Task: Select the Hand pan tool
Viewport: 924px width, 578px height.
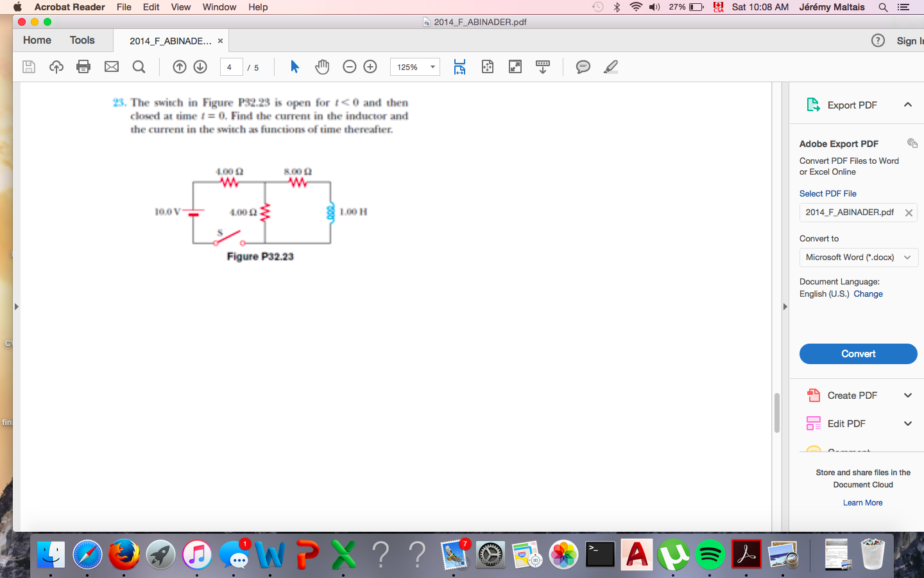Action: [x=322, y=67]
